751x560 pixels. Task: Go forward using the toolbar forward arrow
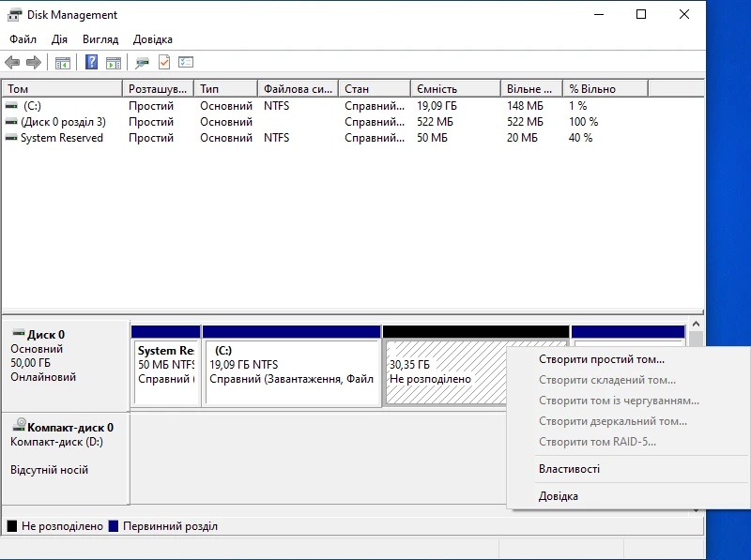pos(34,62)
